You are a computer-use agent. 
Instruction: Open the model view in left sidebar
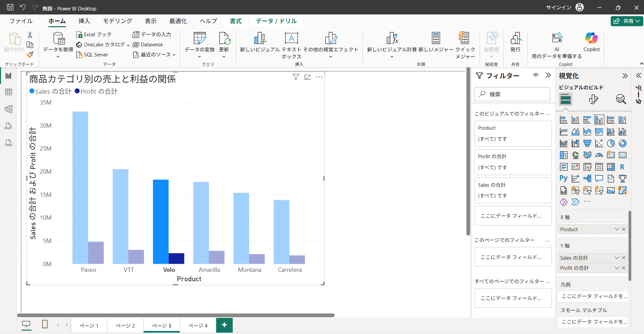[9, 109]
